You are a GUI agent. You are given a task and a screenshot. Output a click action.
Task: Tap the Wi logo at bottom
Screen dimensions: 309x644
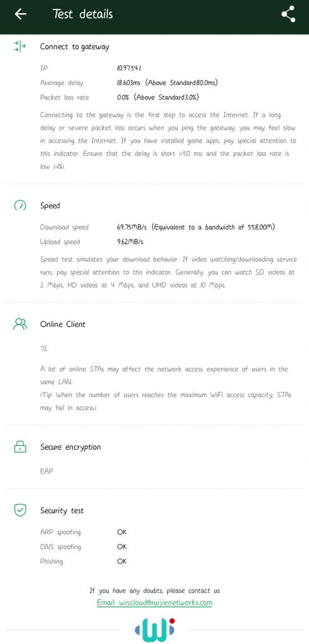154,630
